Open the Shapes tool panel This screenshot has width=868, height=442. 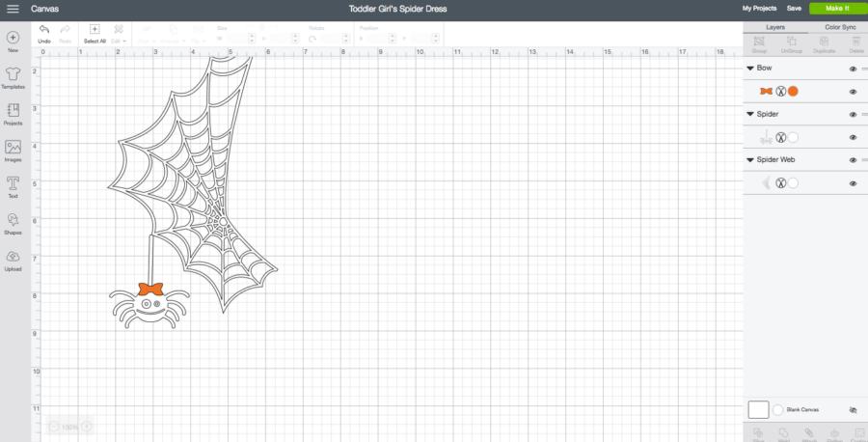pos(13,224)
